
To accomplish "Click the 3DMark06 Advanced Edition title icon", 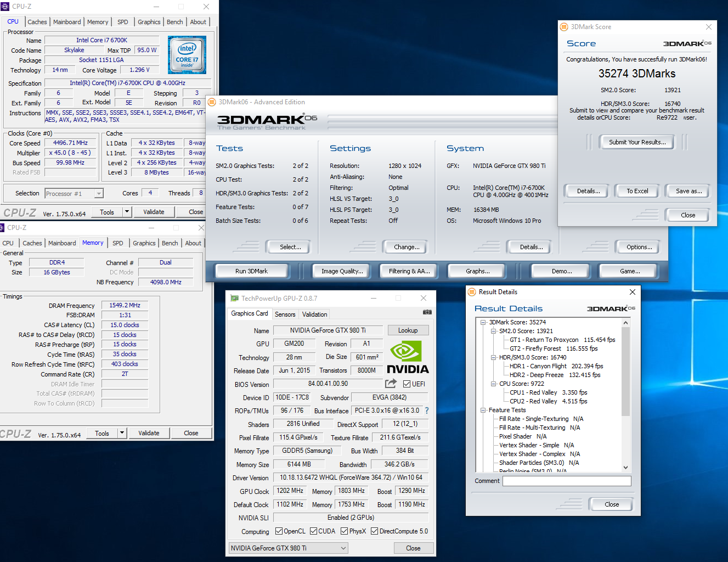I will (x=212, y=102).
